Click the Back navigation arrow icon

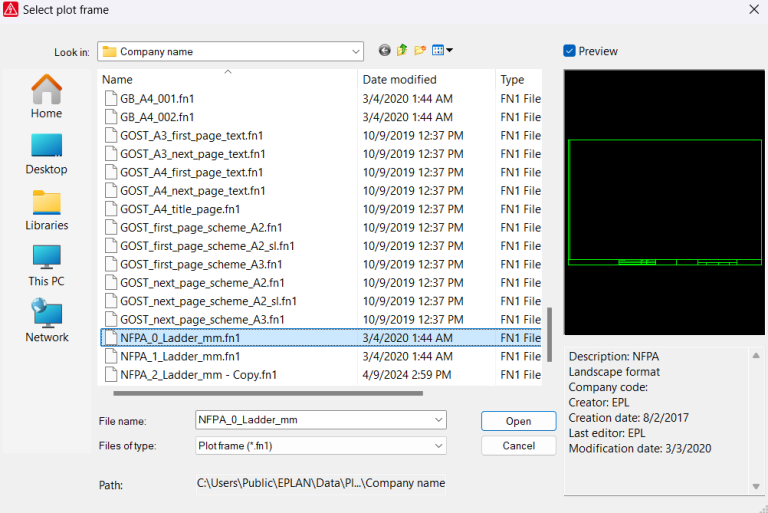(x=384, y=50)
